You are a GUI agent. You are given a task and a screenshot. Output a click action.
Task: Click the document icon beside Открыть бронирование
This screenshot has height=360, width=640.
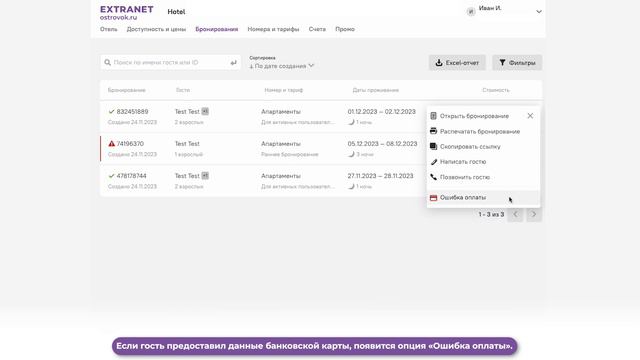point(433,116)
